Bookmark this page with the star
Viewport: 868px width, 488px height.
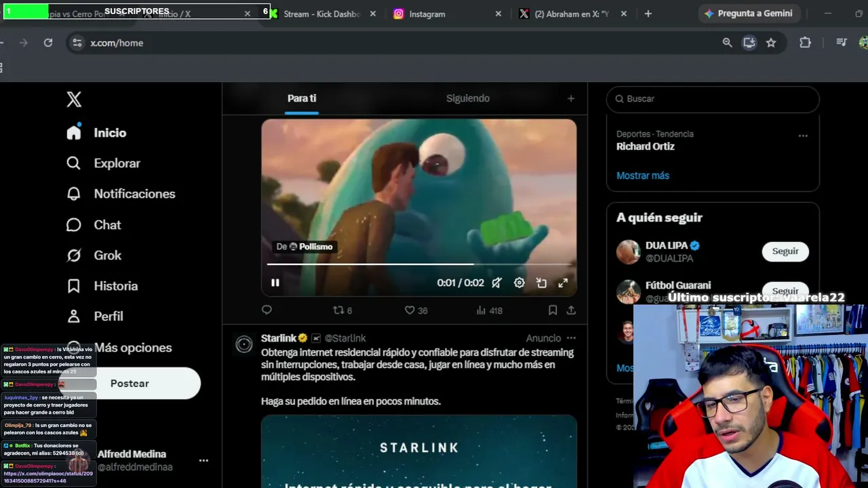[771, 43]
